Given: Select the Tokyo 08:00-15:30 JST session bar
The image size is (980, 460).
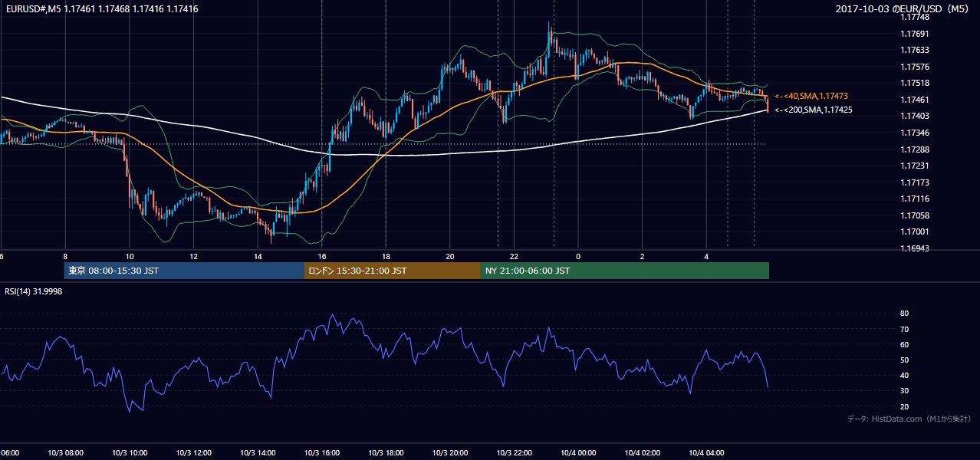Looking at the screenshot, I should [184, 271].
